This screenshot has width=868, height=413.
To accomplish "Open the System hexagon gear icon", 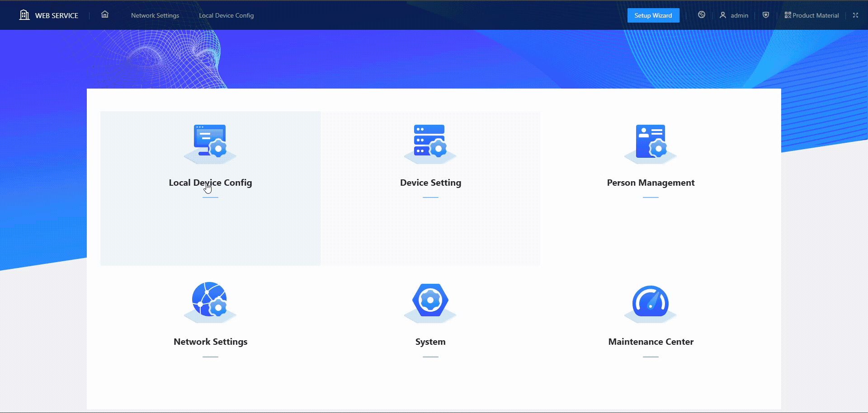I will [x=430, y=300].
